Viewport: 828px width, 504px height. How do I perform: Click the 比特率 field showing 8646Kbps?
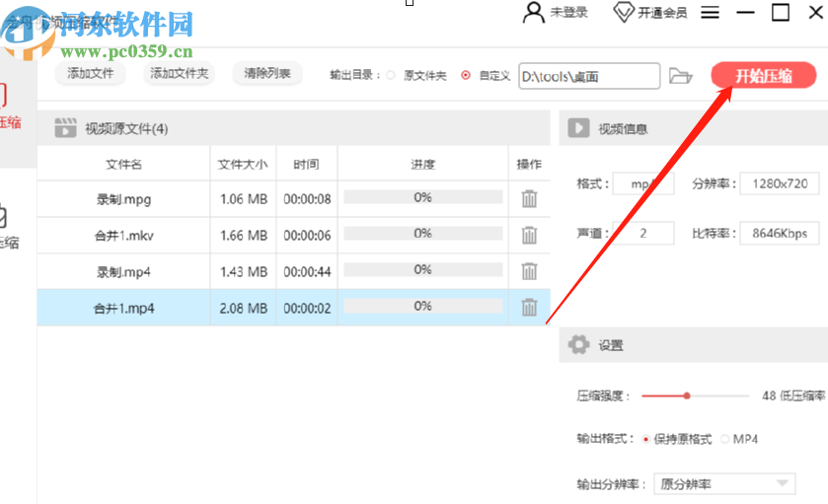coord(780,233)
